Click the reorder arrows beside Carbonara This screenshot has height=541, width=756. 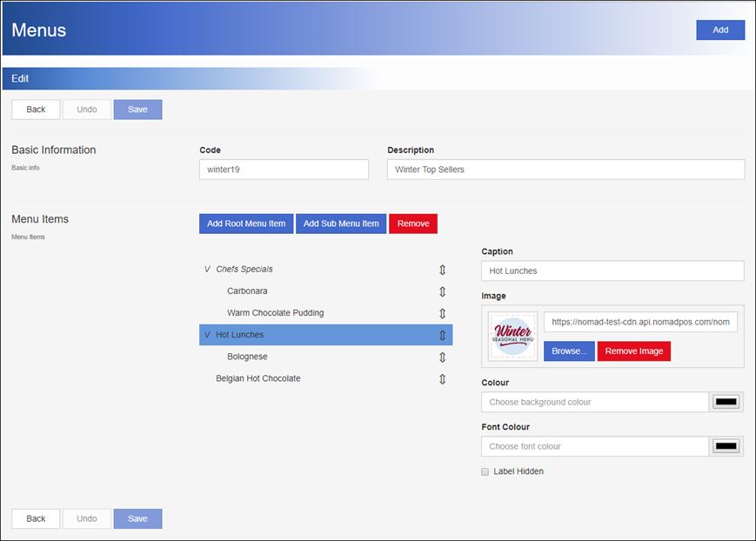tap(443, 291)
